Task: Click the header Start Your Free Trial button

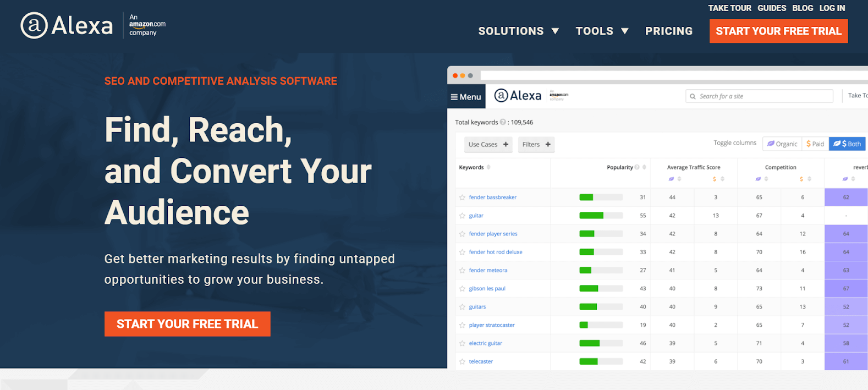Action: pos(779,31)
